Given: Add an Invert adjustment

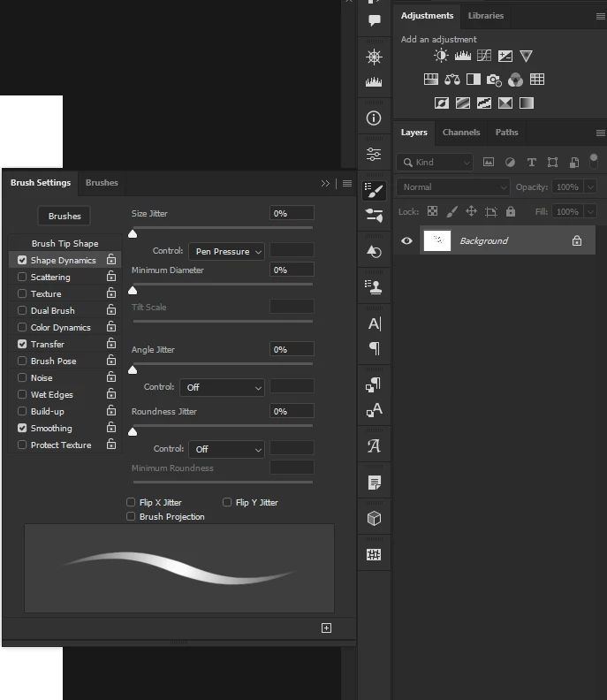Looking at the screenshot, I should pos(442,103).
